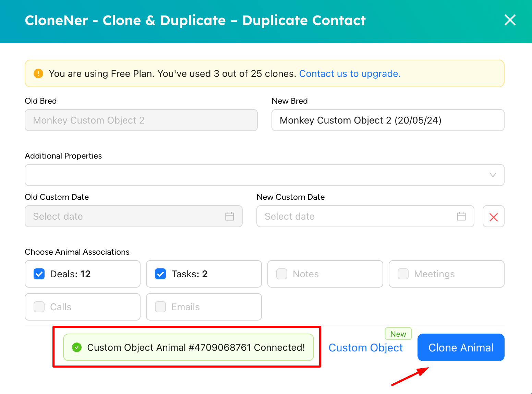The width and height of the screenshot is (532, 394).
Task: Click the Custom Object link
Action: 365,347
